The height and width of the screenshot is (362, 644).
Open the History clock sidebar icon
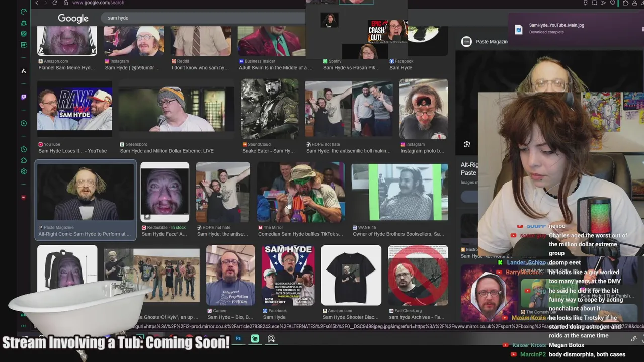[24, 149]
